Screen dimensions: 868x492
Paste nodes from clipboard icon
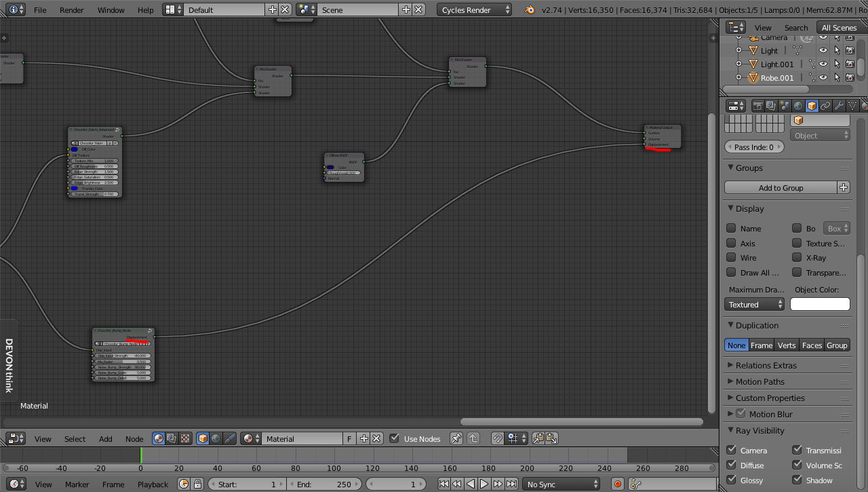tap(551, 438)
